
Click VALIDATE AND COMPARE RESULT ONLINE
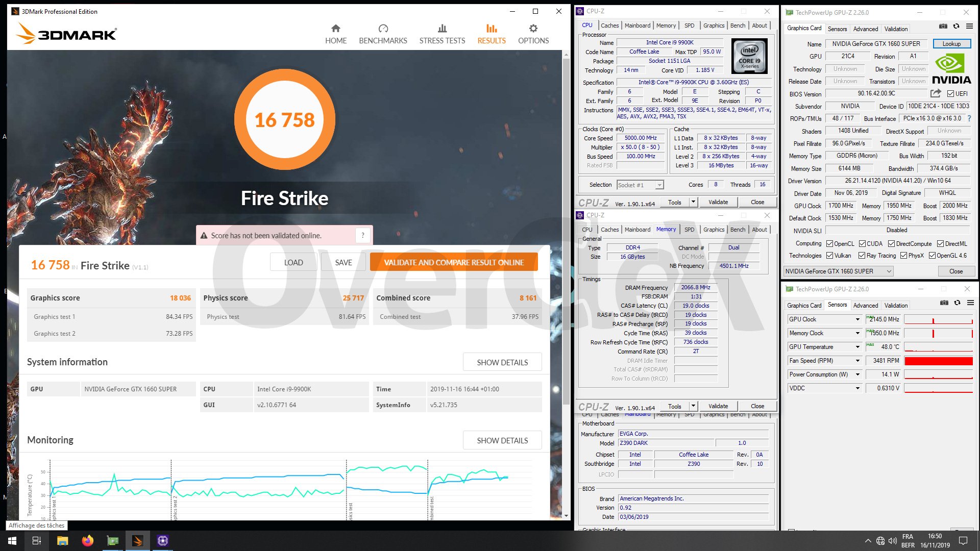click(x=454, y=262)
